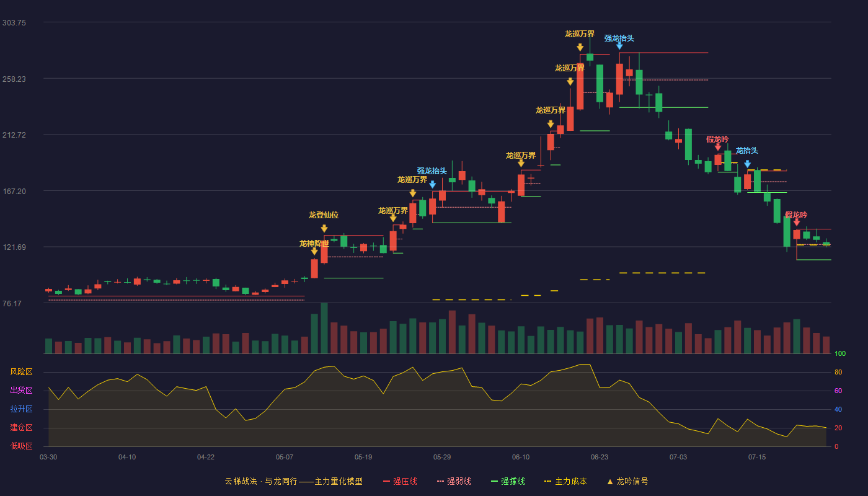
Task: Toggle the 主力成本 legend series
Action: coord(565,481)
